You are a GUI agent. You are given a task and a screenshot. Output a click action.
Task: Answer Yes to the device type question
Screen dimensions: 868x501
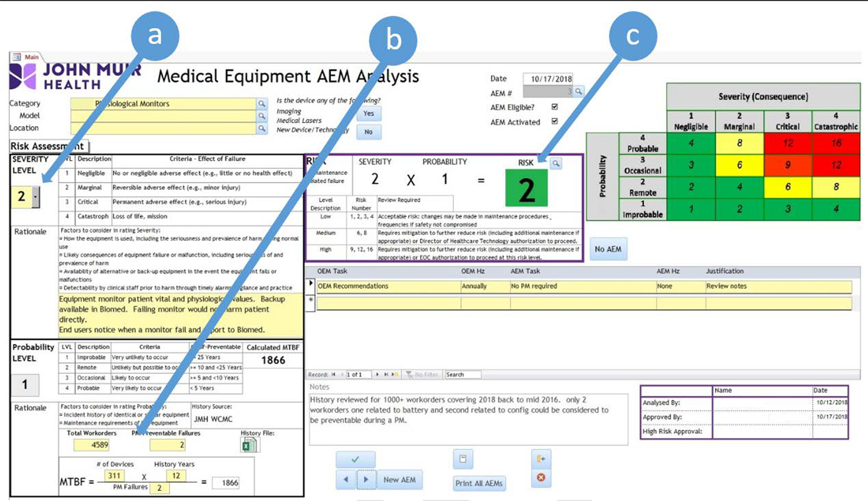tap(370, 113)
